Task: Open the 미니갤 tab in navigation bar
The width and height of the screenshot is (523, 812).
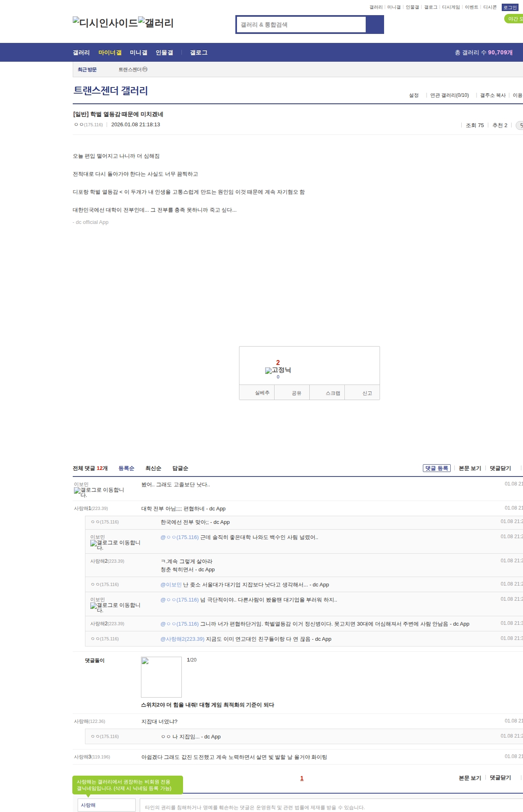Action: click(139, 52)
